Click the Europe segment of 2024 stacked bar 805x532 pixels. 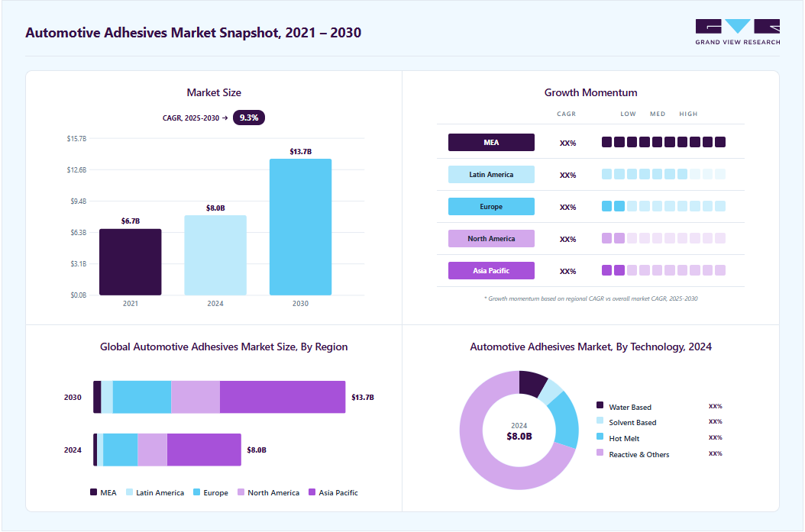[120, 450]
